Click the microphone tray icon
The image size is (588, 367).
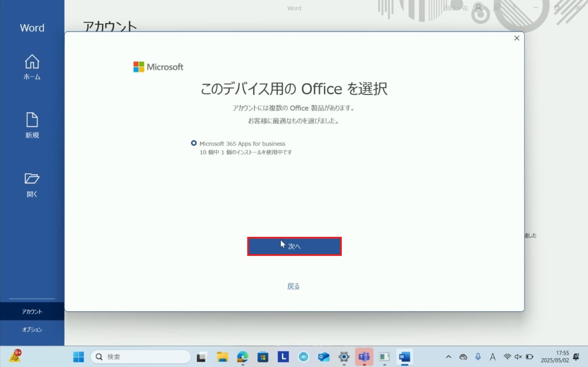click(478, 357)
